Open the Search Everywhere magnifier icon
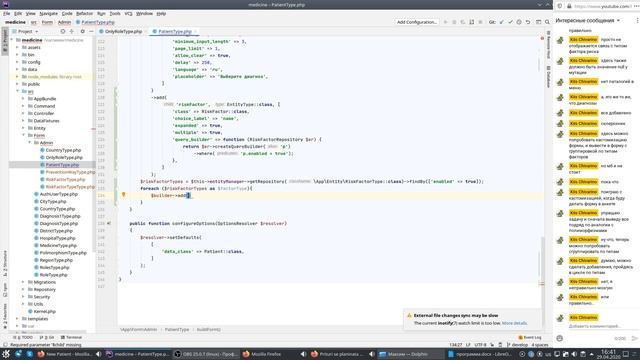Viewport: 640px width, 360px height. 547,22
